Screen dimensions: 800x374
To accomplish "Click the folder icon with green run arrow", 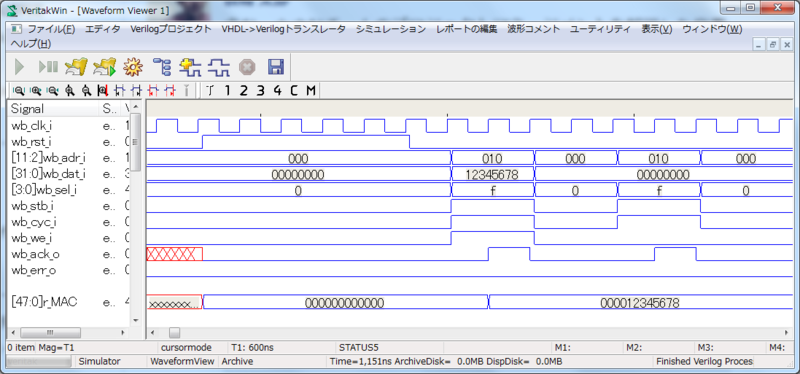I will [105, 67].
